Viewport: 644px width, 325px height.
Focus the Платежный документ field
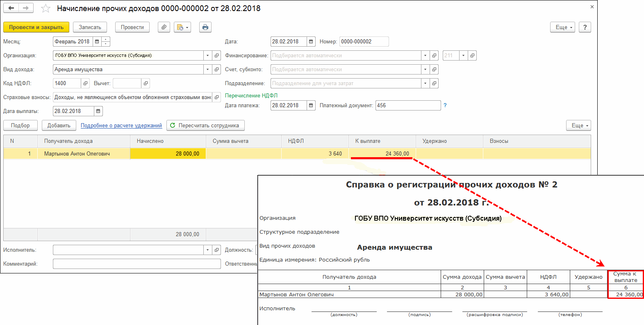click(x=408, y=105)
